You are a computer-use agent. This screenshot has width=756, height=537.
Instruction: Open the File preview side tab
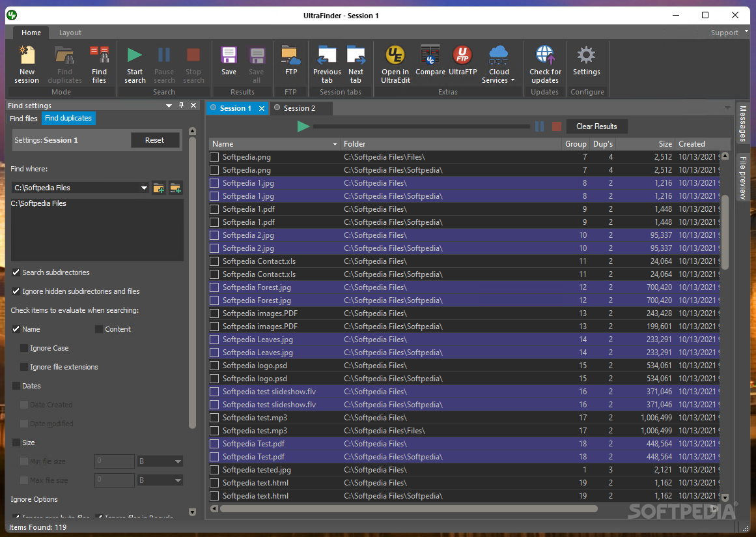pyautogui.click(x=743, y=178)
